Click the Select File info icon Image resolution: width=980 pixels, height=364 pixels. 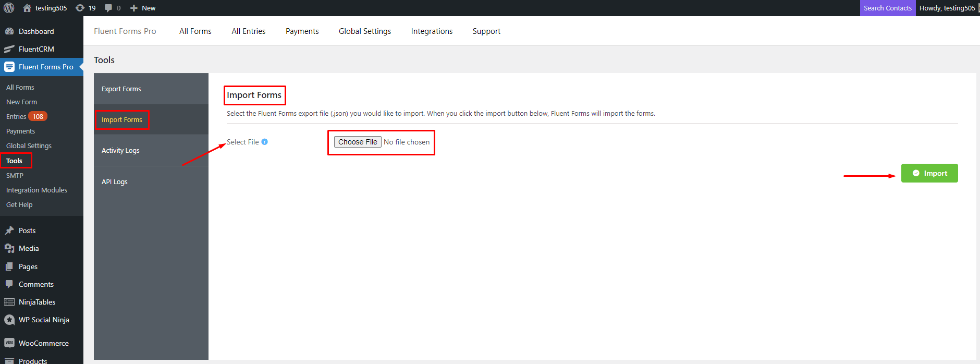[265, 142]
